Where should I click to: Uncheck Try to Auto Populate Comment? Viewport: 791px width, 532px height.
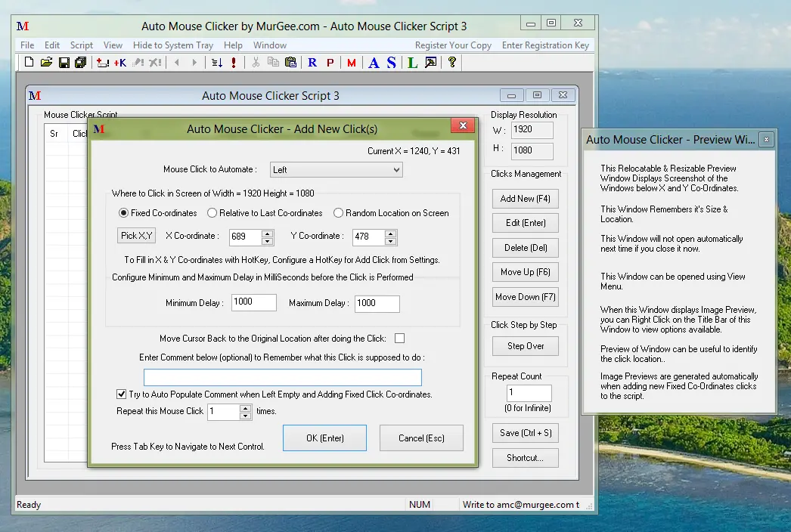(x=121, y=394)
